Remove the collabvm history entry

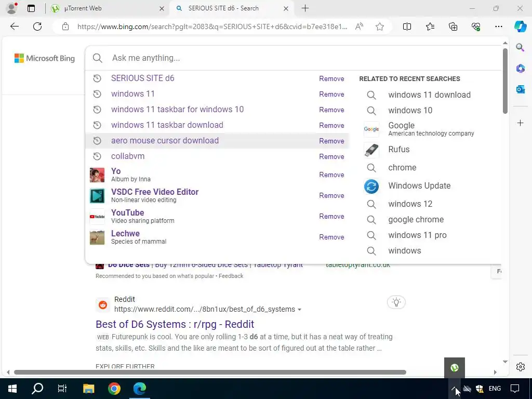[x=331, y=157]
